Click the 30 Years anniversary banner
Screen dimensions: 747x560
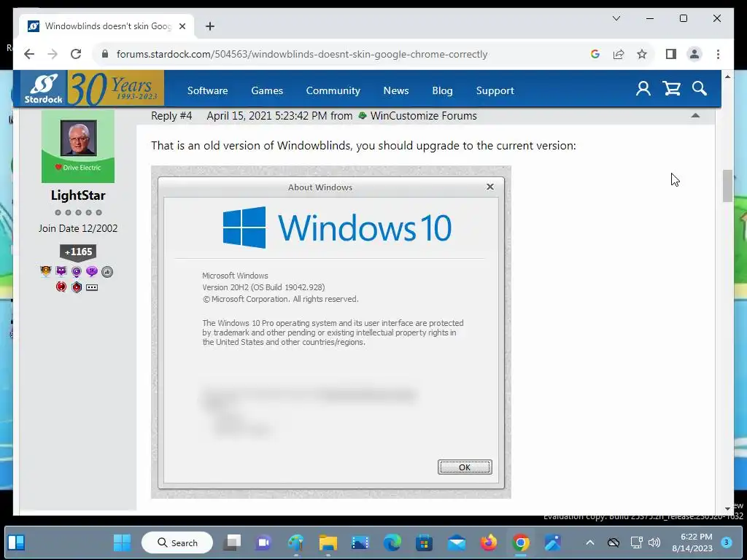tap(116, 88)
